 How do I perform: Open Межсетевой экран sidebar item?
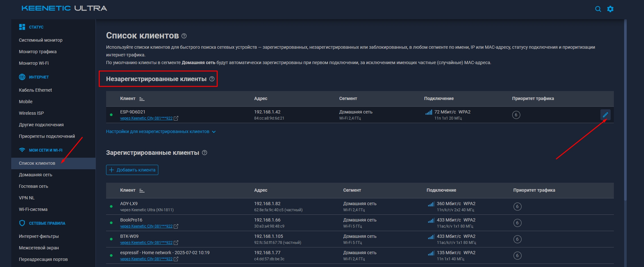point(39,248)
